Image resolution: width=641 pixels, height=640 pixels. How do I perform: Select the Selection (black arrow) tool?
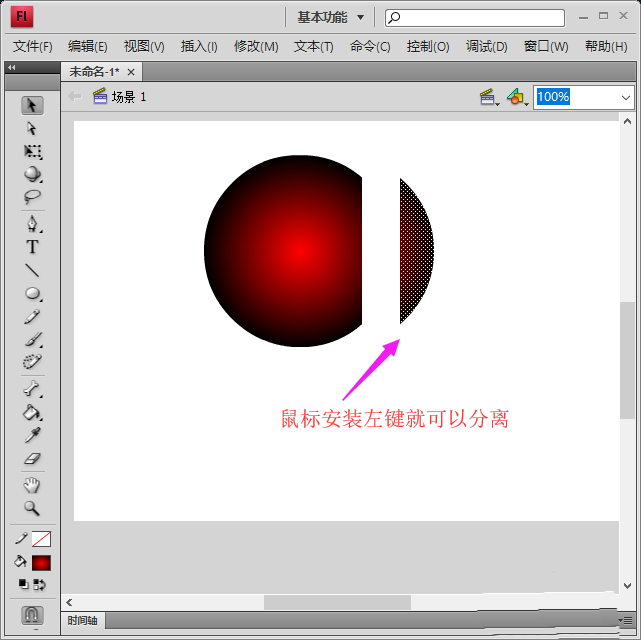[x=32, y=105]
